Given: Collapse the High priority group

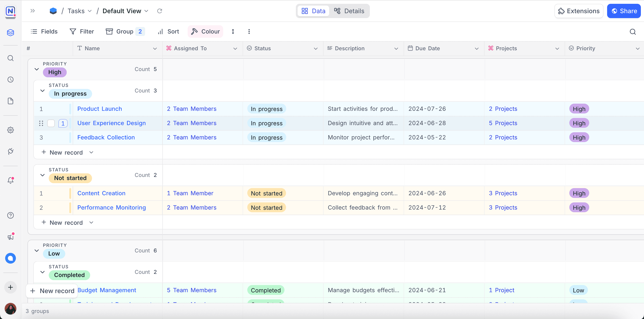Looking at the screenshot, I should click(x=37, y=69).
